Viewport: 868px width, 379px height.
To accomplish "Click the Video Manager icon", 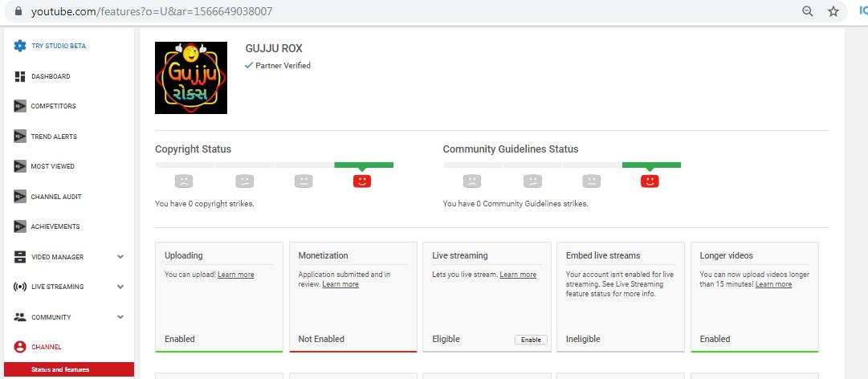I will (20, 257).
